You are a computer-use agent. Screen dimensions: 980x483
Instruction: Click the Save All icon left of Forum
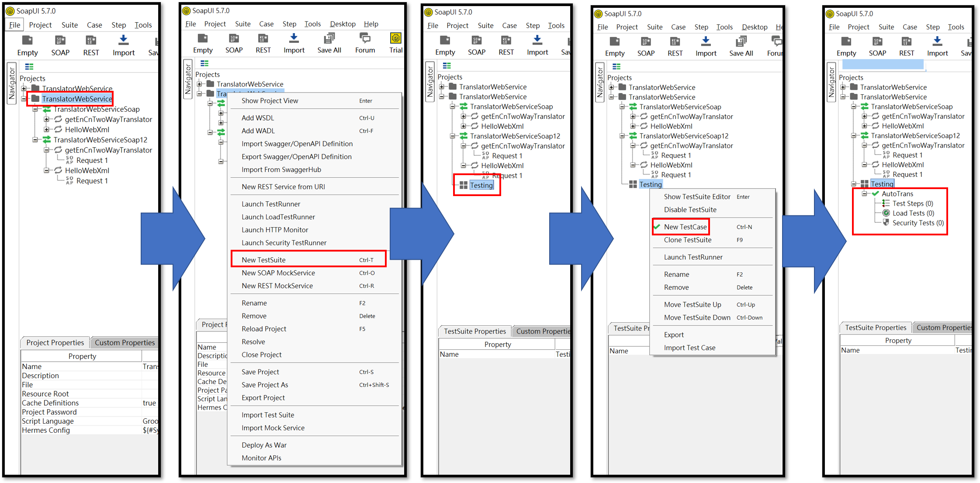pos(329,38)
